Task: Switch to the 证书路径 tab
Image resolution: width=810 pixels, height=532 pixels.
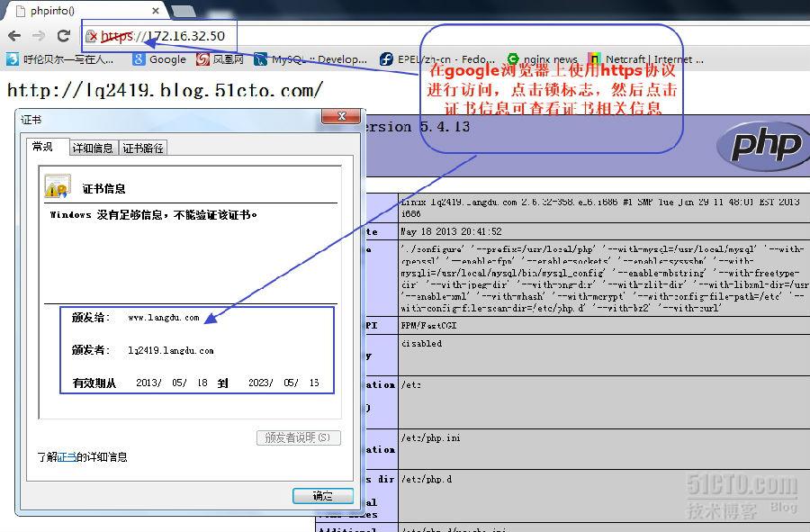Action: click(x=143, y=149)
